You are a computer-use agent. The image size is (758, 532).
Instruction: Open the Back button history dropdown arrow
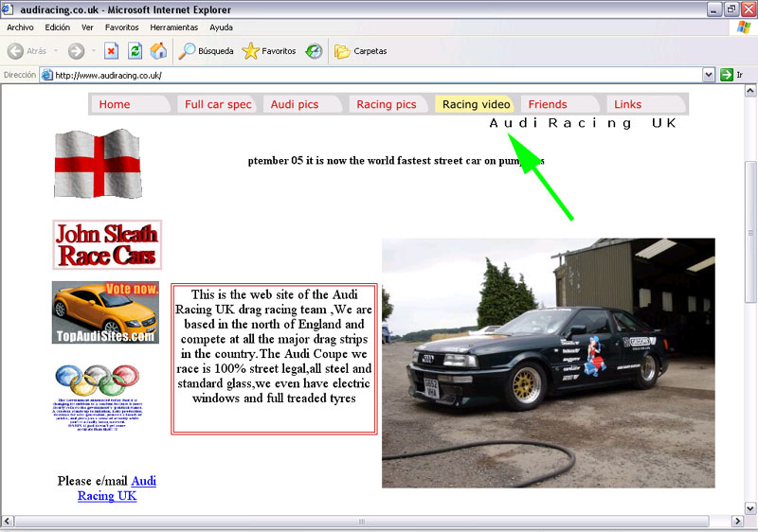point(56,51)
